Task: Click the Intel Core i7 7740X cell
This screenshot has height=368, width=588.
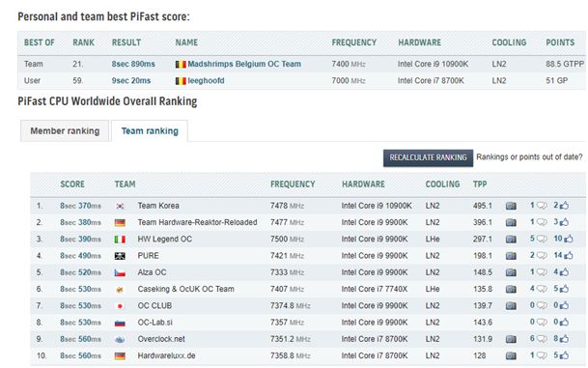Action: click(375, 289)
